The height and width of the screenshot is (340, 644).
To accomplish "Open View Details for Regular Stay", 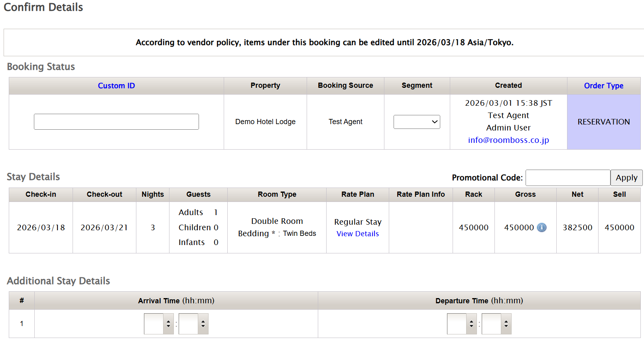I will coord(357,234).
